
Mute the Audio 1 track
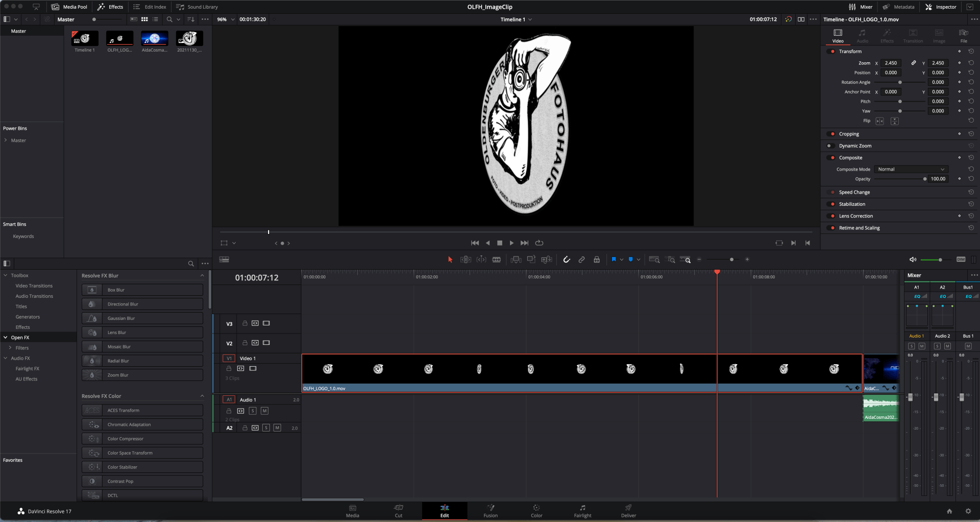[264, 411]
